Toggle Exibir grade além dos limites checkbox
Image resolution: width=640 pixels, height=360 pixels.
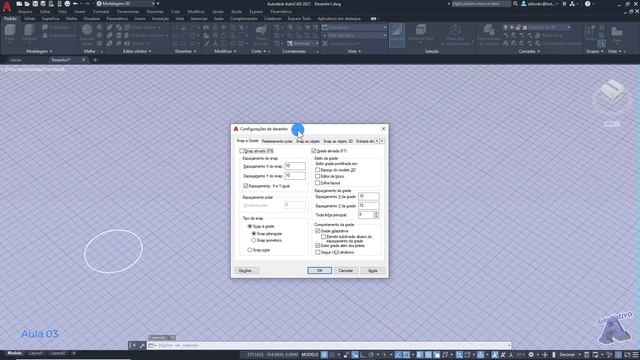tap(318, 246)
